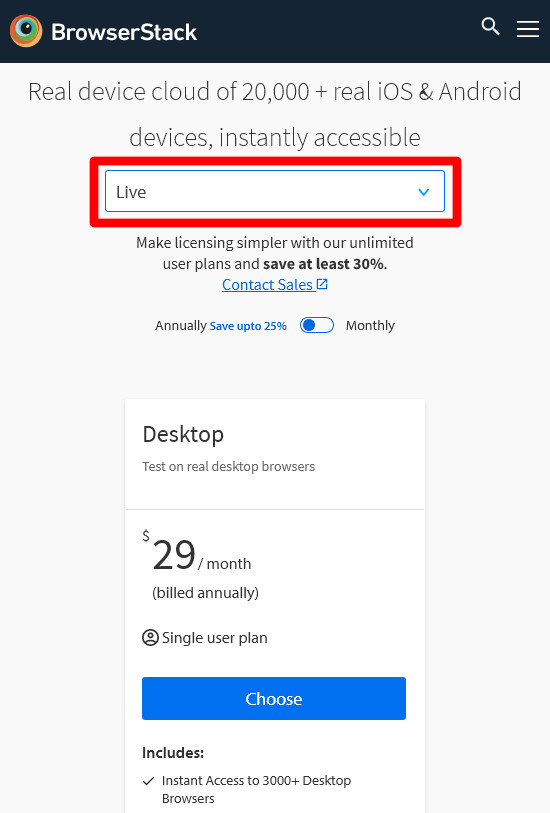
Task: Open the hamburger navigation menu
Action: pyautogui.click(x=528, y=29)
